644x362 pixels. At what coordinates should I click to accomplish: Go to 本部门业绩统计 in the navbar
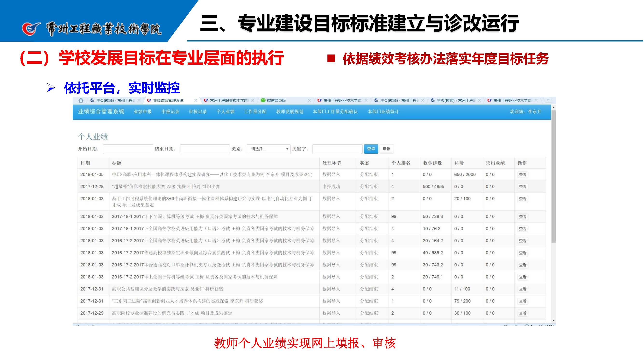click(383, 112)
